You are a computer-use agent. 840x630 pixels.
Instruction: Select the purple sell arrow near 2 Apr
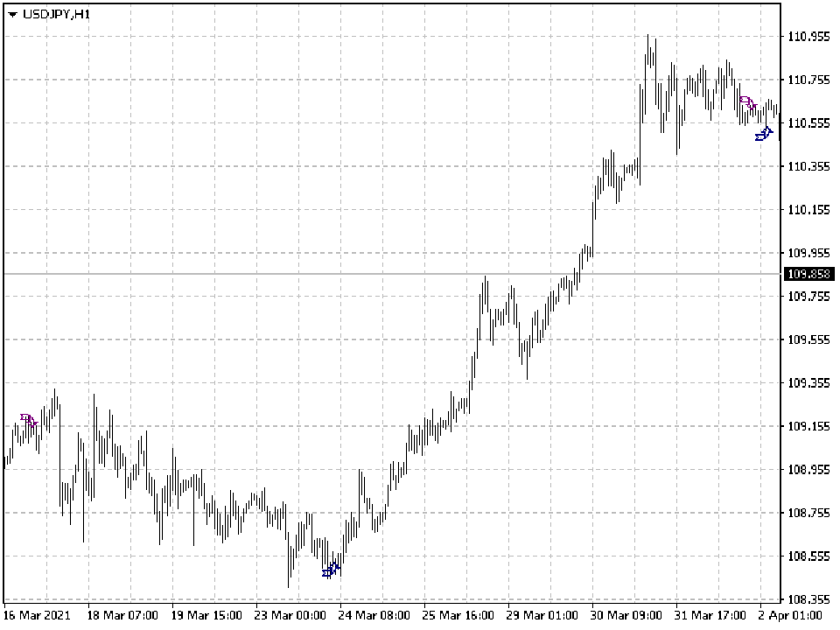748,101
